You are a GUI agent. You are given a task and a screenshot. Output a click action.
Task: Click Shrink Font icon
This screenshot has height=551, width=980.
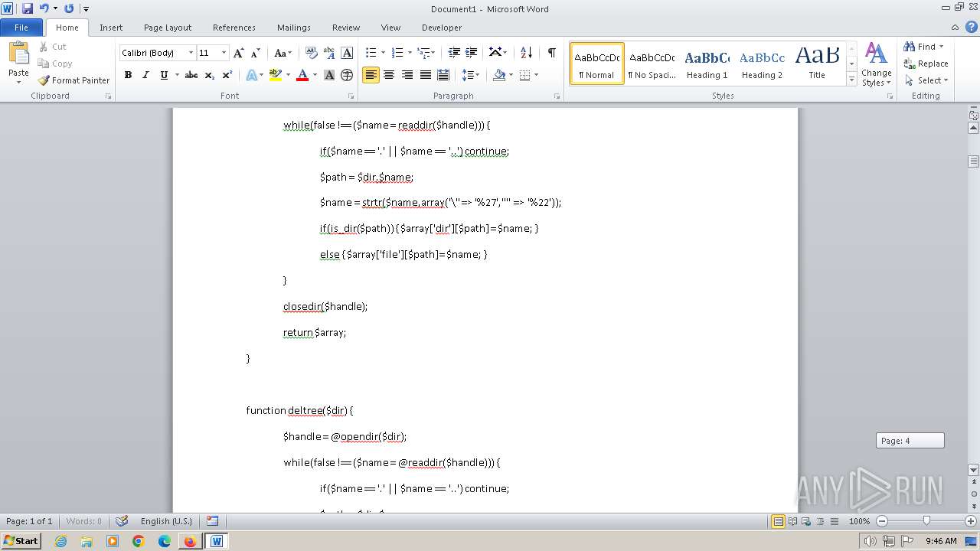[x=256, y=53]
